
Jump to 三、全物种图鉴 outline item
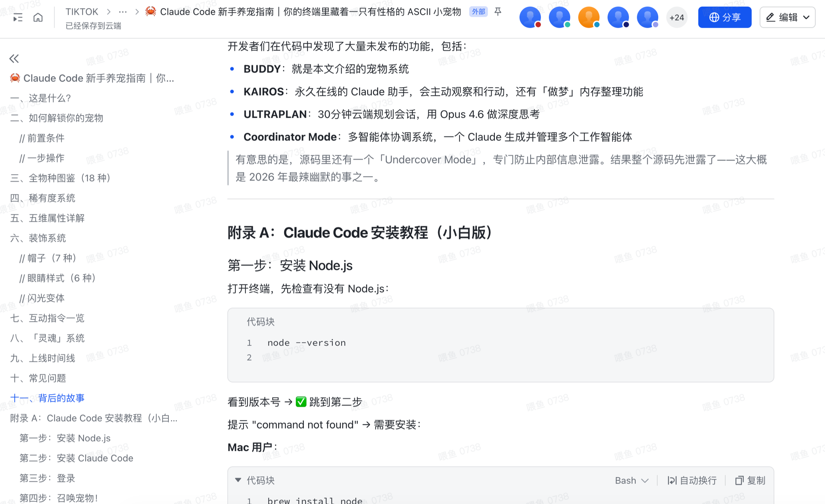click(x=61, y=178)
